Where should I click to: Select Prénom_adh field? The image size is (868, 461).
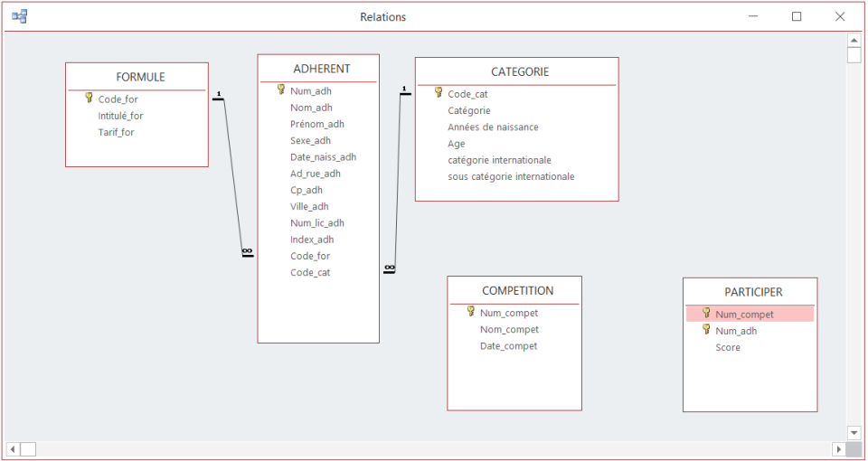317,124
